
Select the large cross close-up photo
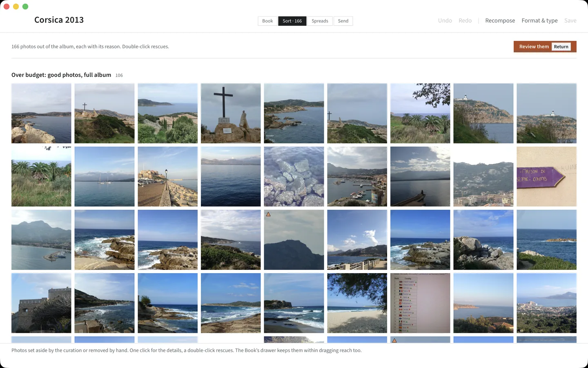[x=231, y=113]
